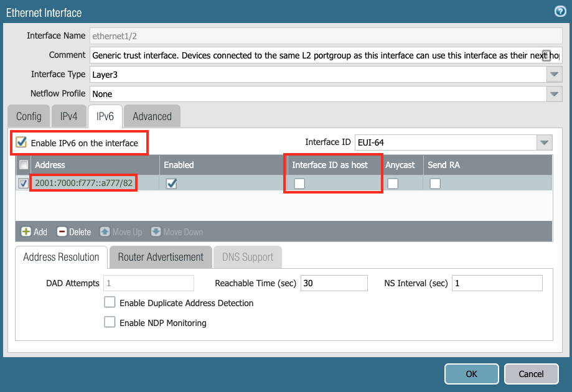Open the Router Advertisement tab
The width and height of the screenshot is (572, 392).
[161, 257]
